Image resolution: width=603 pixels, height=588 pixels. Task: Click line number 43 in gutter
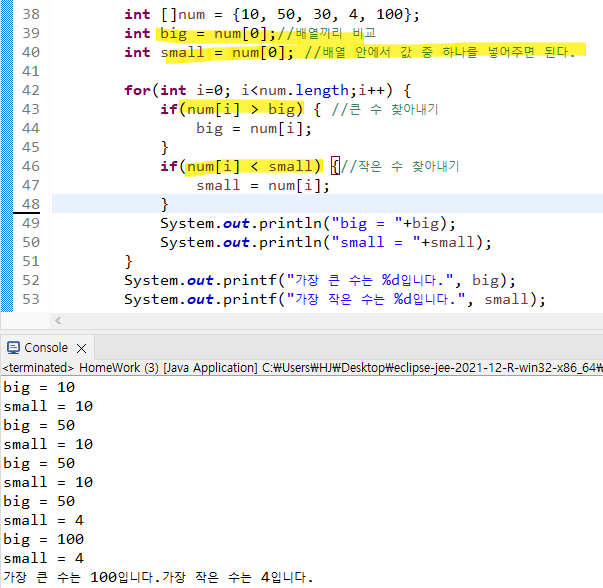(31, 109)
